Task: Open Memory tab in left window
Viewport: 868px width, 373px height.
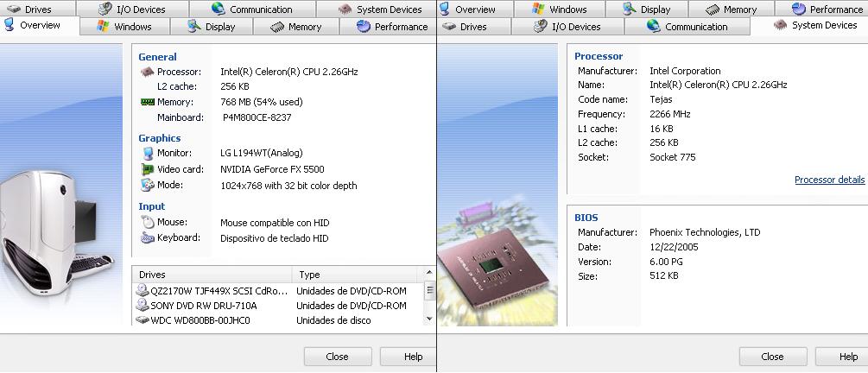Action: (x=296, y=27)
